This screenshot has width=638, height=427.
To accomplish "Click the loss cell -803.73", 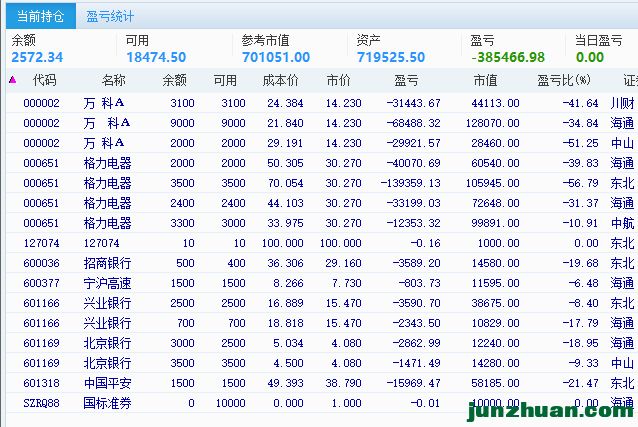I will [420, 283].
